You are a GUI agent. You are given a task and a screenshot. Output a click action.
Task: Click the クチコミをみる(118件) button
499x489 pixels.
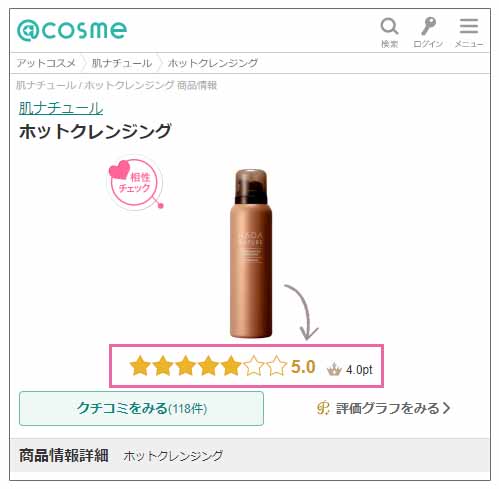(141, 408)
